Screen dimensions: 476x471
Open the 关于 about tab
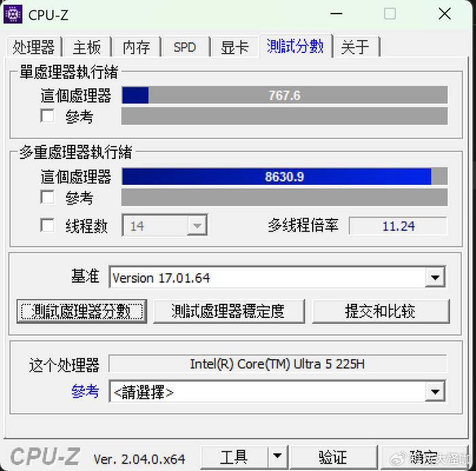[355, 48]
